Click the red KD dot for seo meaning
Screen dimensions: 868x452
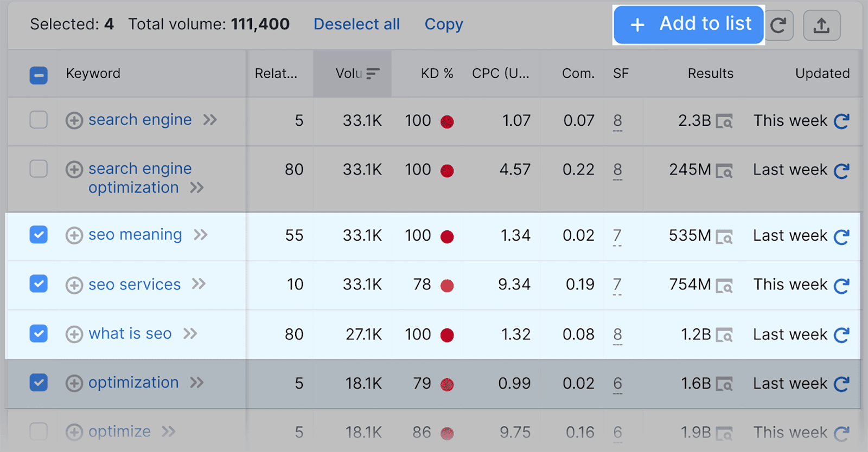447,237
